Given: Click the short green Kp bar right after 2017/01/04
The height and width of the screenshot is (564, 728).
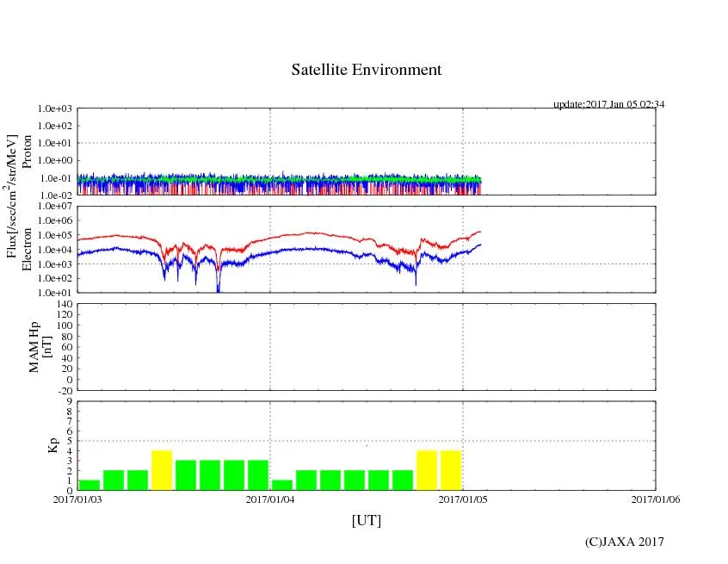Looking at the screenshot, I should pyautogui.click(x=282, y=485).
